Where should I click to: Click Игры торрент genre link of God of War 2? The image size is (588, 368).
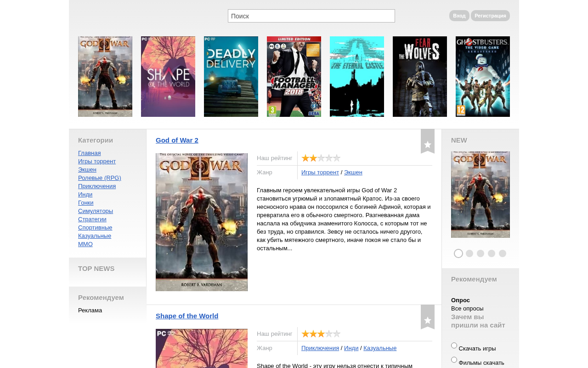[320, 172]
